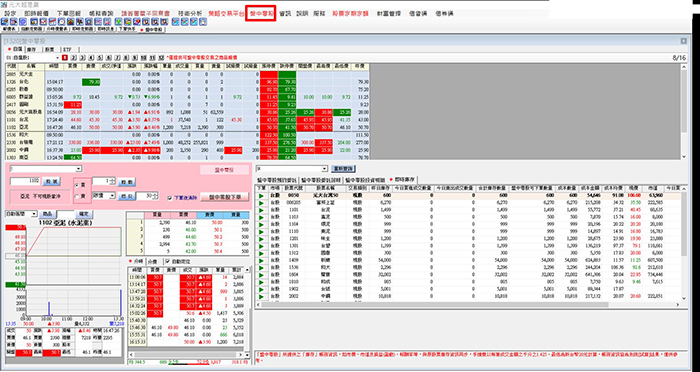The height and width of the screenshot is (372, 700).
Task: Click green order arrow for stock 1810
Action: coord(261,282)
